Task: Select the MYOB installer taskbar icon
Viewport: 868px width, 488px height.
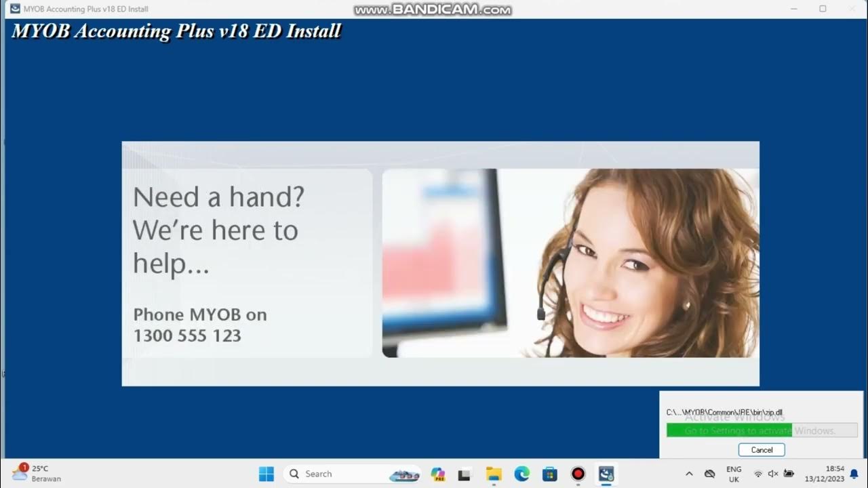Action: [606, 474]
